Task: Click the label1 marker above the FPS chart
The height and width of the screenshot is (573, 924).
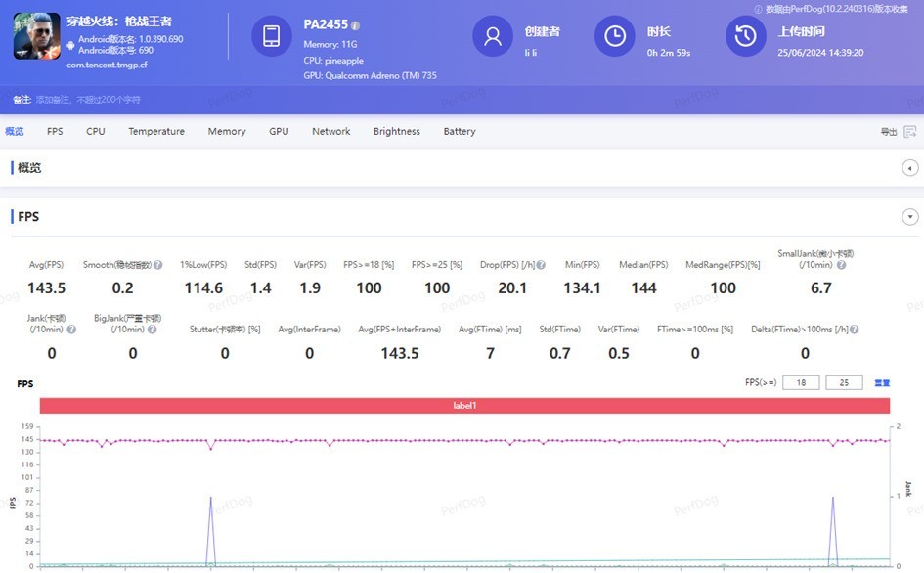Action: (x=467, y=404)
